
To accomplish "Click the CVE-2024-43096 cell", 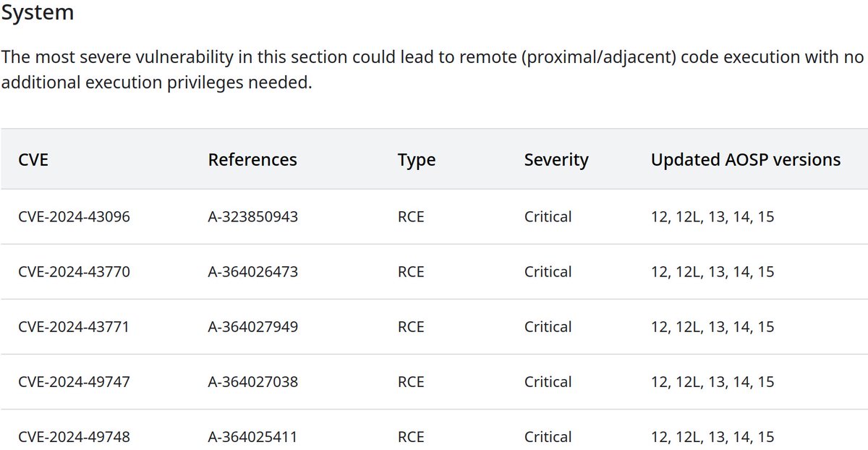I will coord(74,216).
